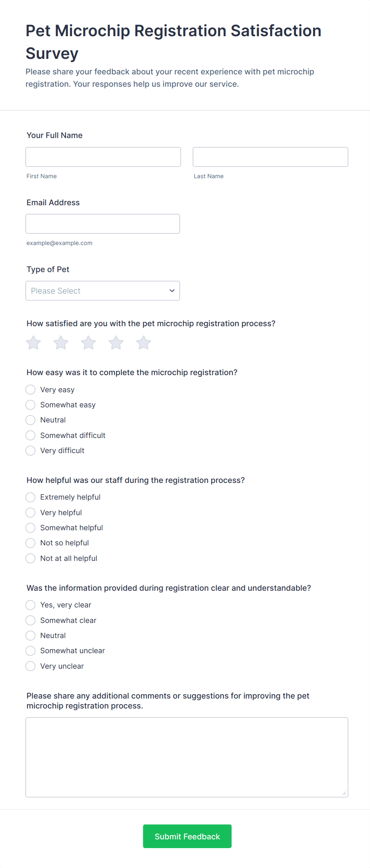The height and width of the screenshot is (868, 370).
Task: Click the middle star of the rating
Action: 88,342
